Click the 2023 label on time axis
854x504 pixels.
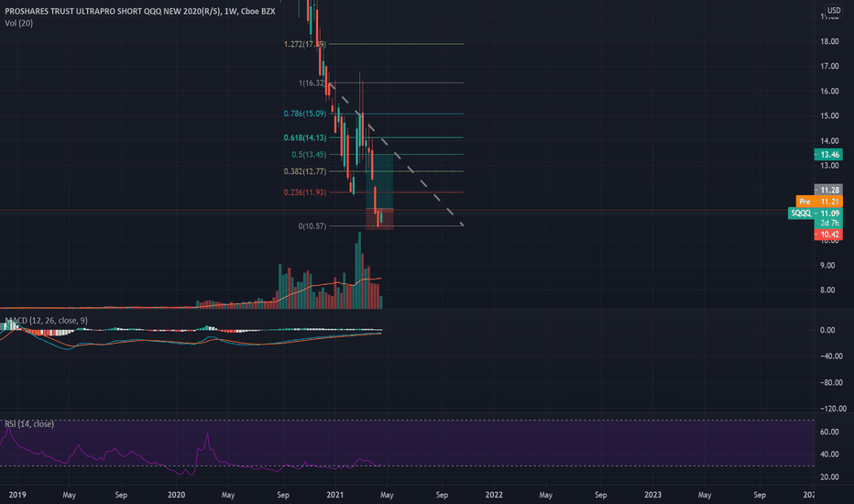[653, 495]
